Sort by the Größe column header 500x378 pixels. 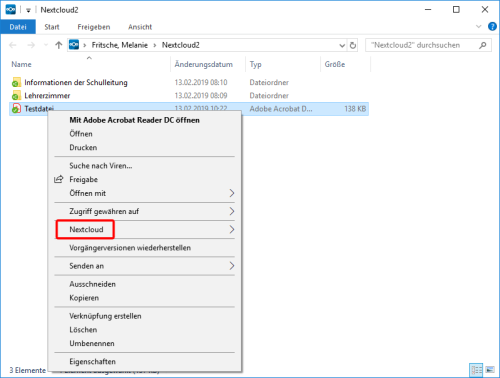(335, 64)
